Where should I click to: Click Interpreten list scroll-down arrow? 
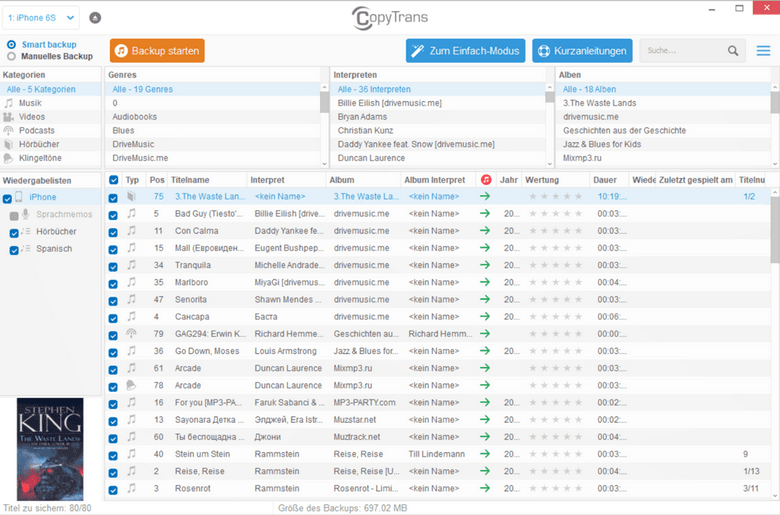[550, 164]
